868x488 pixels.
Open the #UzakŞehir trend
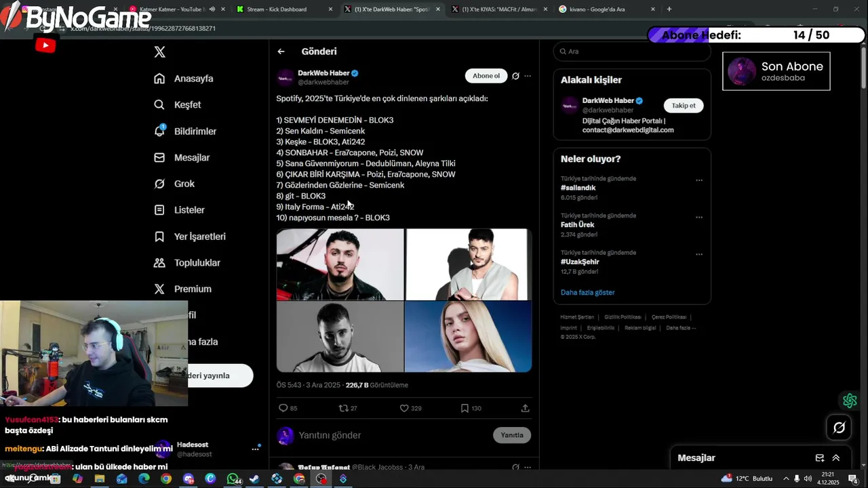(580, 262)
